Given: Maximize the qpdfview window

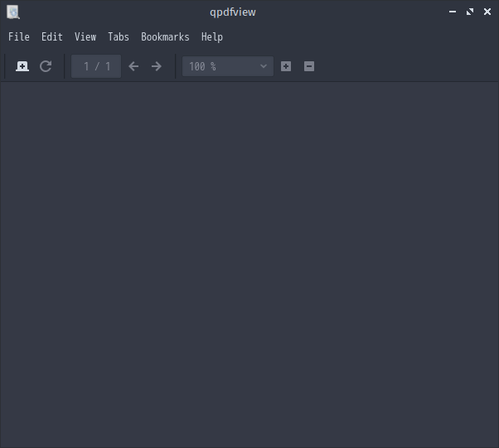Looking at the screenshot, I should point(470,12).
